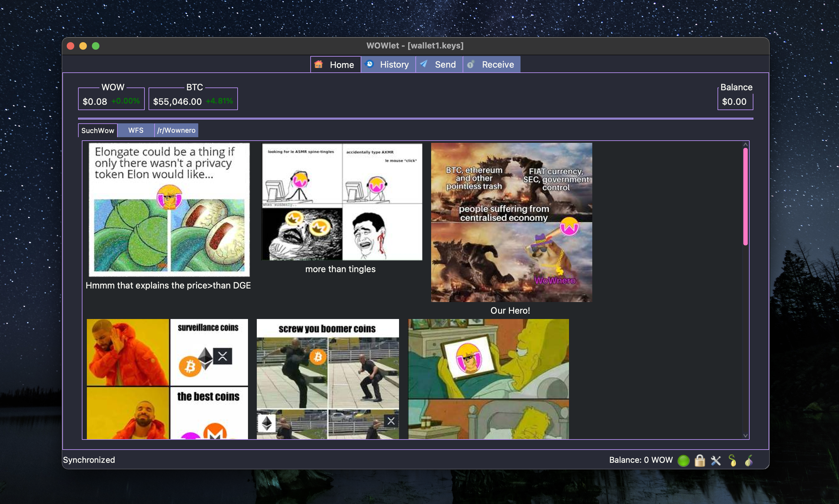
Task: Open settings via the wrench-screwdriver icon
Action: pos(716,461)
